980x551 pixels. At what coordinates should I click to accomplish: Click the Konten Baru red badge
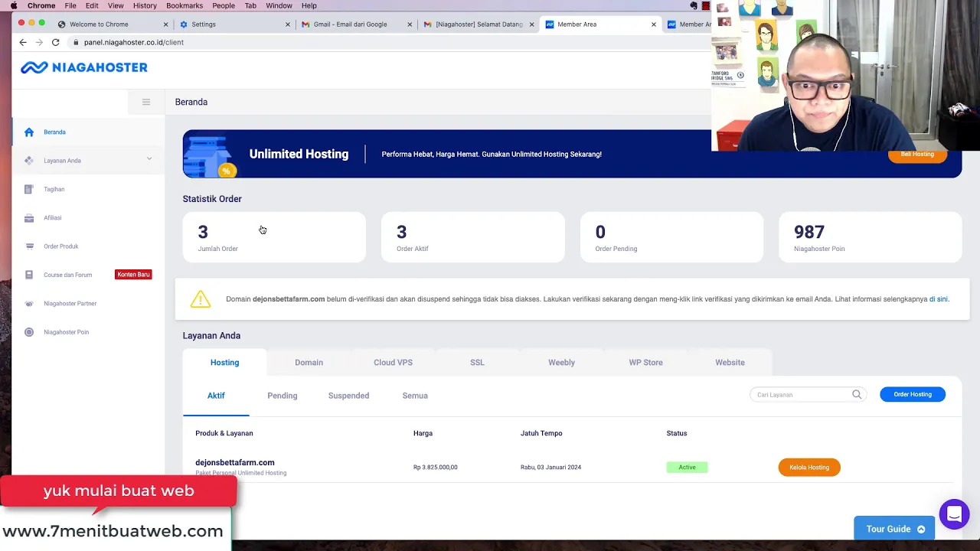[133, 275]
